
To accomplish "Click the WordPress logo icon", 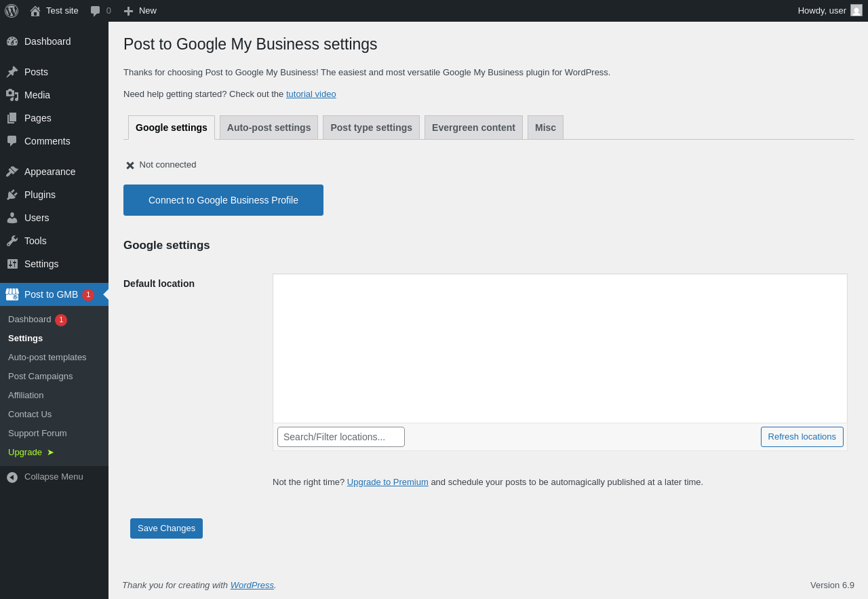I will 12,11.
